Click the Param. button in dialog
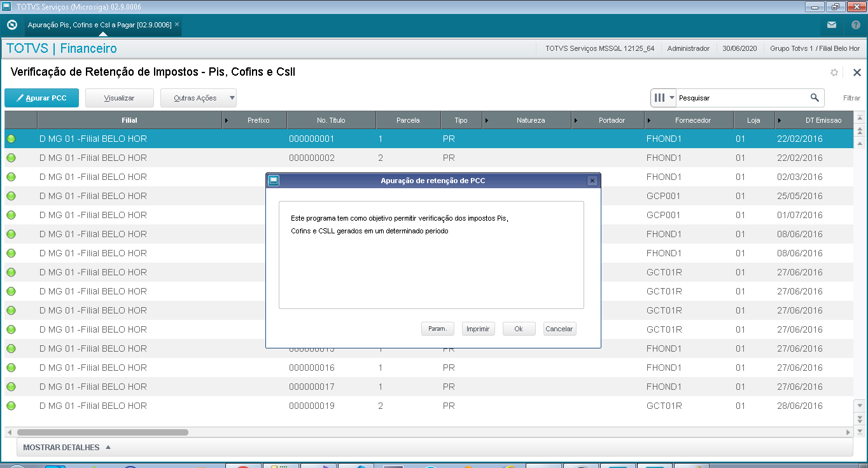This screenshot has height=468, width=868. (437, 329)
